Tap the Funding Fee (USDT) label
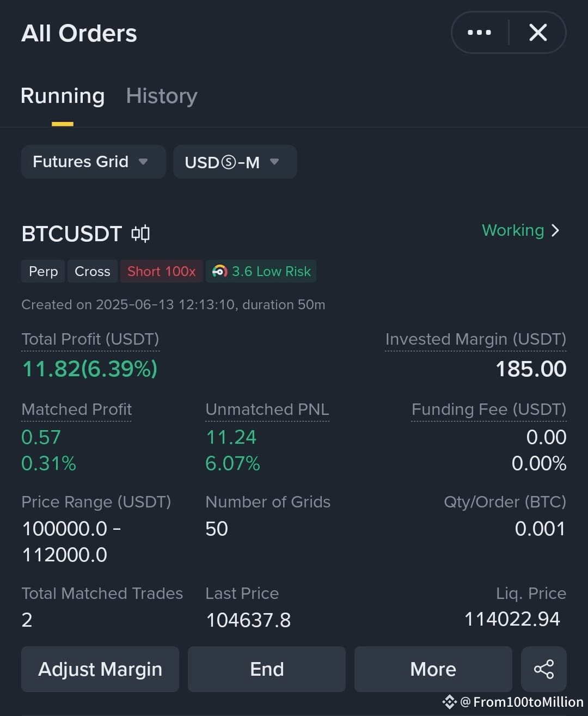This screenshot has height=716, width=588. click(x=489, y=409)
